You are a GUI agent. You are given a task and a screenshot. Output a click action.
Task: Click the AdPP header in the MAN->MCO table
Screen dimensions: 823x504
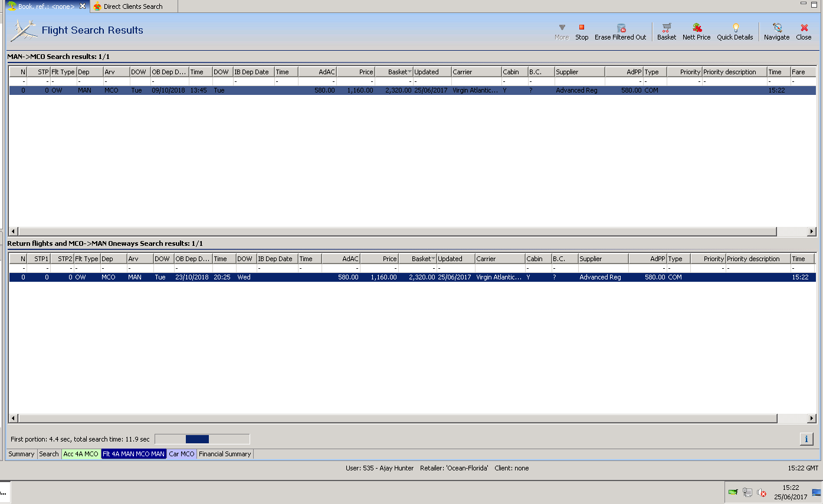(624, 72)
